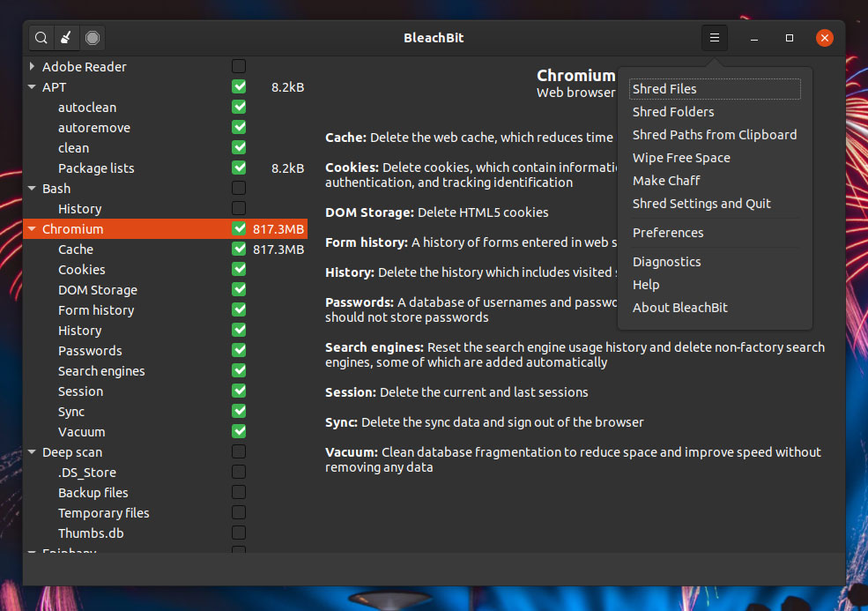The height and width of the screenshot is (611, 868).
Task: Click the Package lists tree row
Action: (96, 168)
